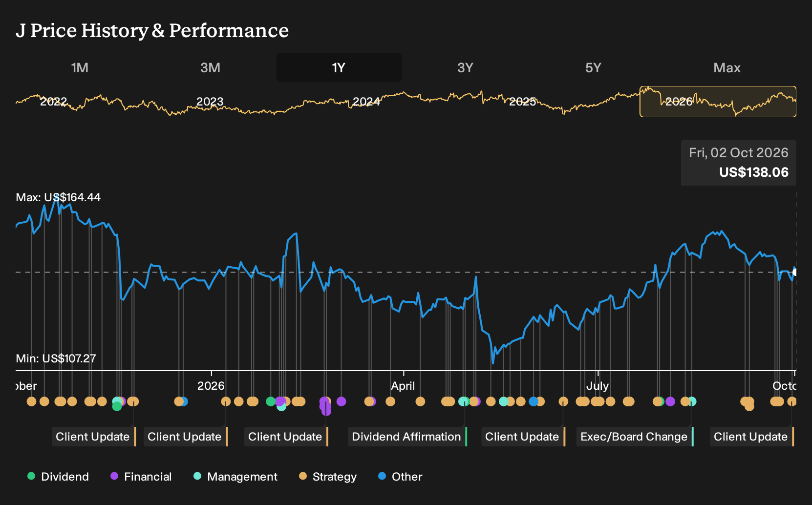Click the Min: US$107.27 label
The height and width of the screenshot is (505, 812).
pos(56,358)
